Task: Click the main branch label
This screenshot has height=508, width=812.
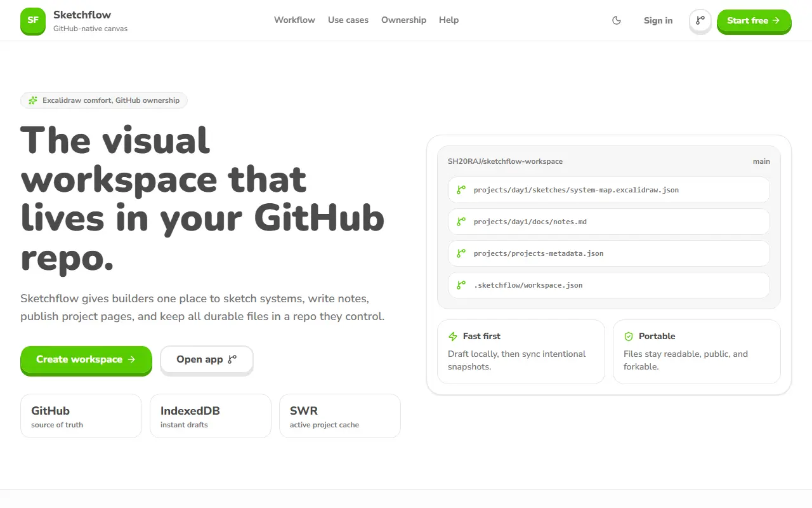Action: [761, 161]
